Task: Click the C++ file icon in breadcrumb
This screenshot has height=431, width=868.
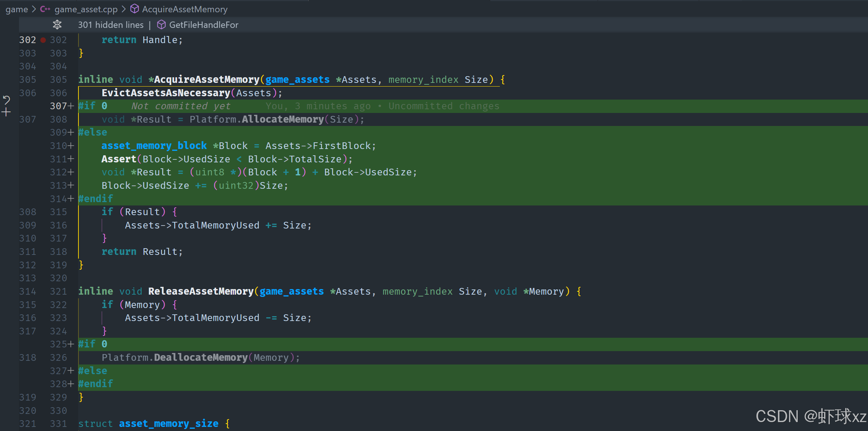Action: 45,9
